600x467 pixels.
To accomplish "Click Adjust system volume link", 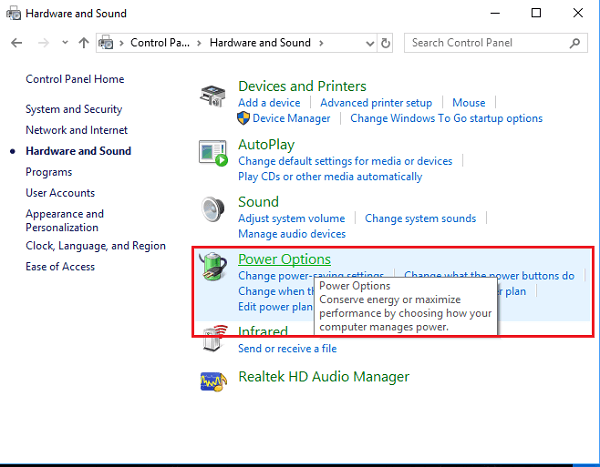I will click(291, 218).
